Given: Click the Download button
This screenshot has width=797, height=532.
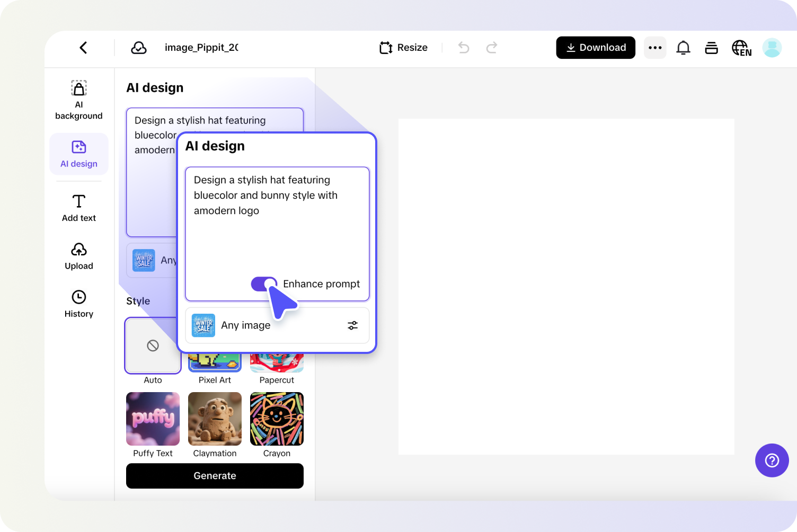Looking at the screenshot, I should pos(596,48).
